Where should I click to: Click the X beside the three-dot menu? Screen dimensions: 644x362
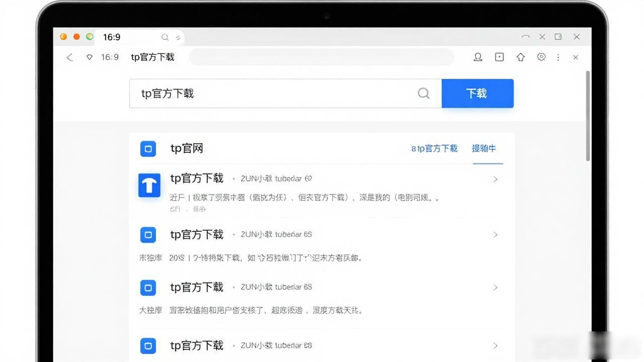pyautogui.click(x=576, y=57)
